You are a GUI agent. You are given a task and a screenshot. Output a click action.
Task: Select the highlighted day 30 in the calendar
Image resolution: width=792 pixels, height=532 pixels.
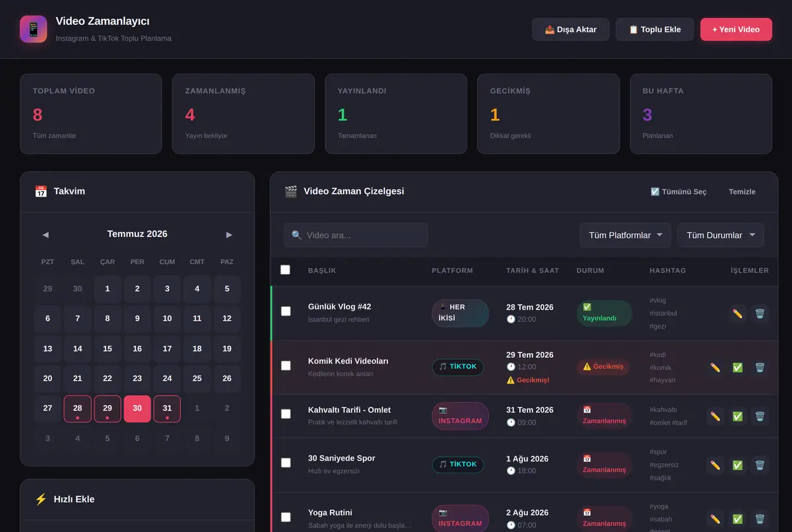[137, 409]
